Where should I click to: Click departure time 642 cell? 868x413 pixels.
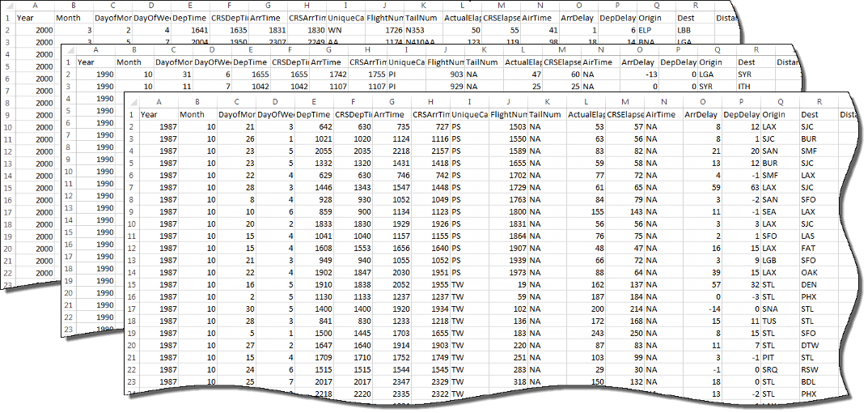(314, 127)
